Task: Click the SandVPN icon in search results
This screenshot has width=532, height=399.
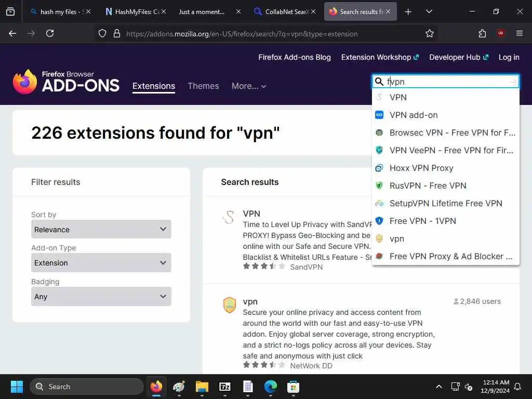Action: tap(229, 218)
